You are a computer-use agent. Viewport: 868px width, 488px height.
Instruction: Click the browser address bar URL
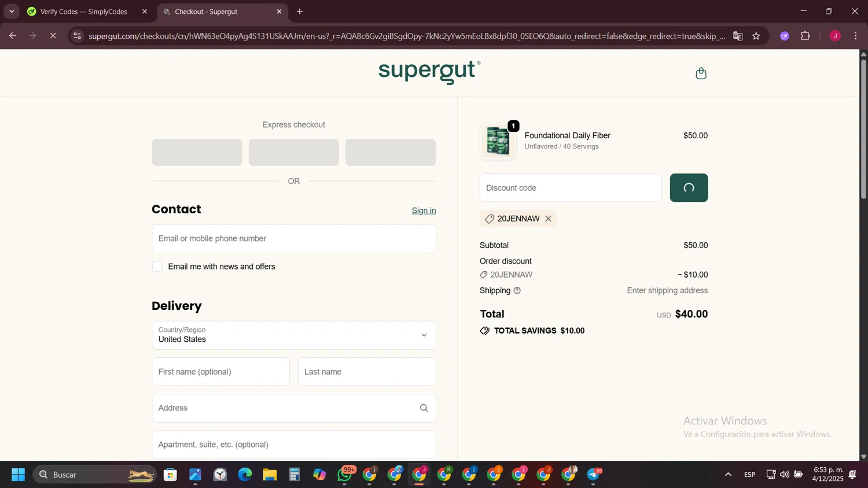click(407, 36)
